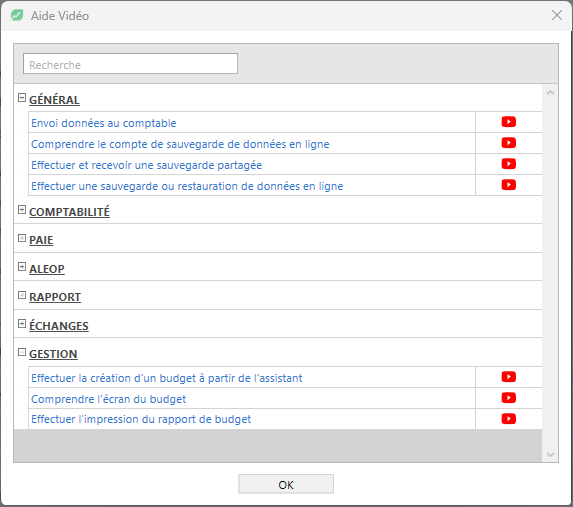
Task: Click the GÉNÉRAL heading
Action: click(x=54, y=100)
